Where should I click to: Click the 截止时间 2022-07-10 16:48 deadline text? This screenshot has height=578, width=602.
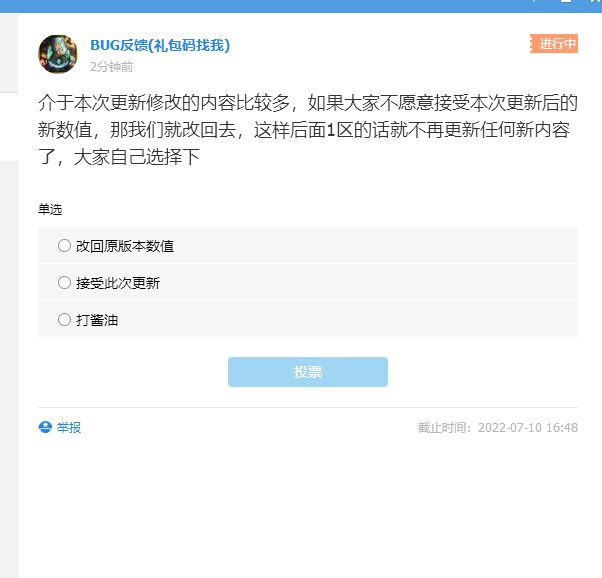point(498,427)
